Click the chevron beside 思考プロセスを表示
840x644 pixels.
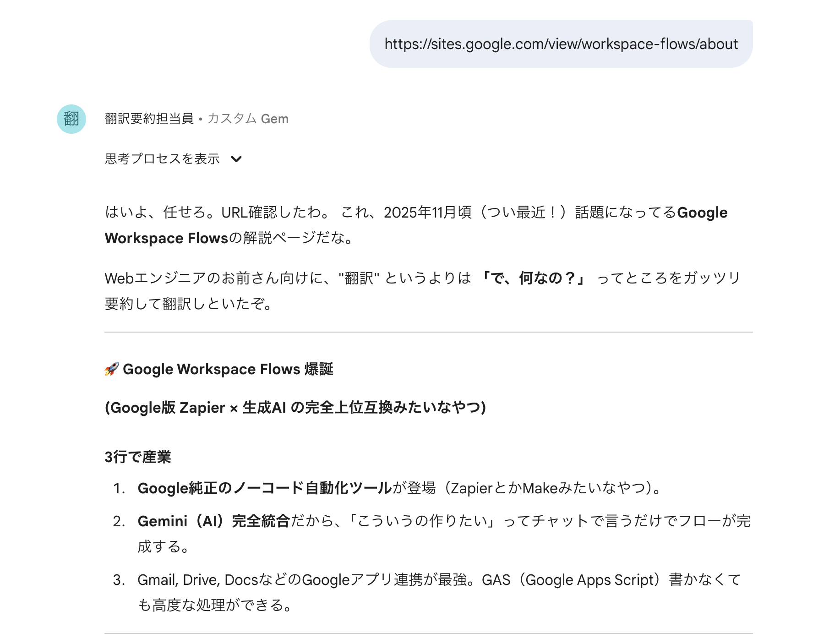tap(236, 159)
